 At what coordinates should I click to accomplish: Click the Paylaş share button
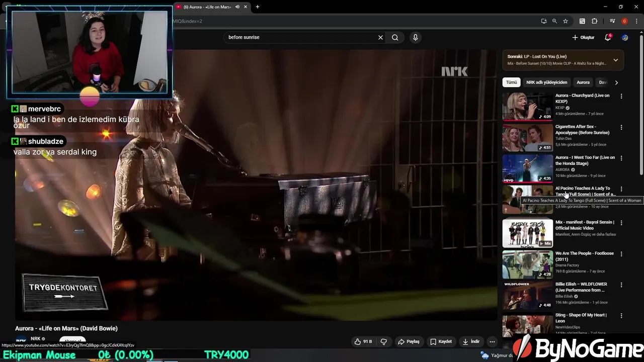pos(409,341)
